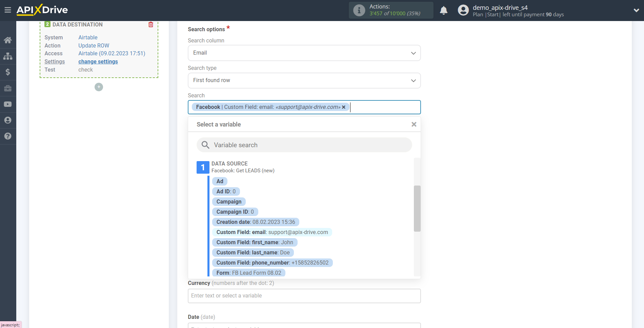Viewport: 644px width, 328px height.
Task: Add a new block with plus icon
Action: point(99,87)
